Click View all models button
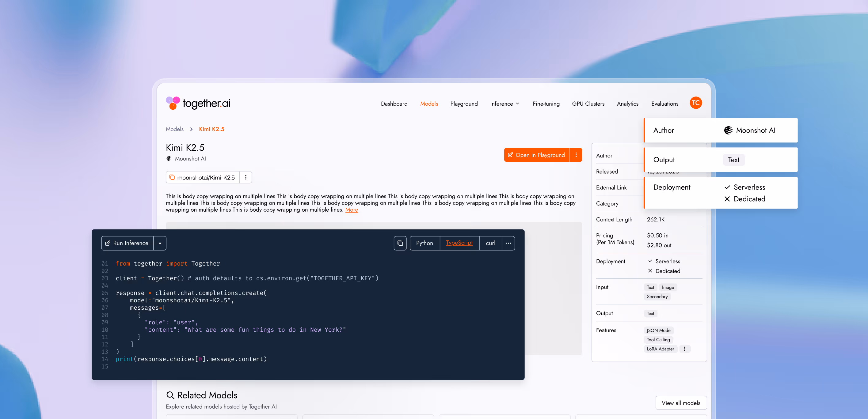The width and height of the screenshot is (868, 419). pyautogui.click(x=681, y=403)
